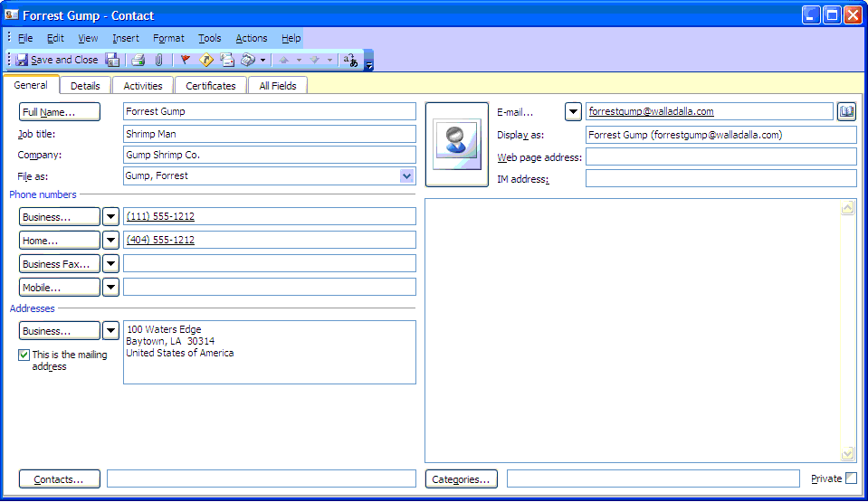This screenshot has width=868, height=502.
Task: Click the business address text box
Action: coord(269,352)
